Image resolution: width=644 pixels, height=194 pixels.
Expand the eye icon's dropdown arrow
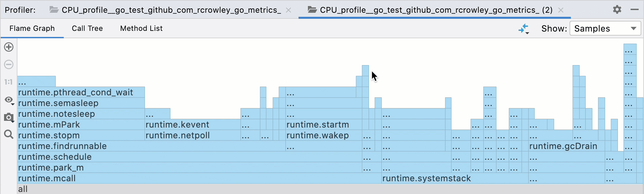[13, 104]
